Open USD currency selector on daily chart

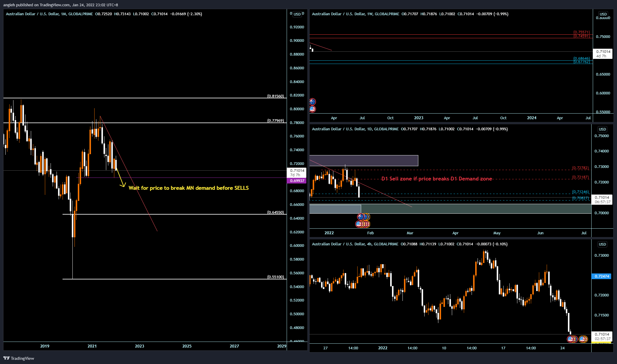(602, 129)
